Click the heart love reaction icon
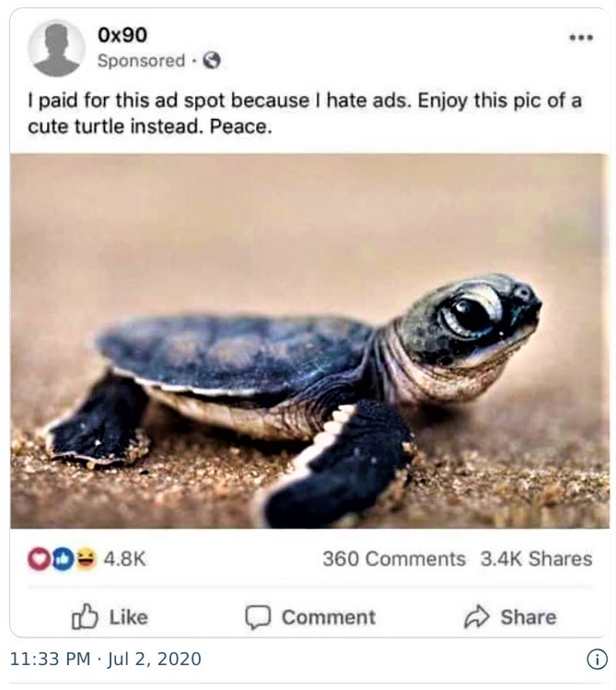This screenshot has width=616, height=690. 39,559
